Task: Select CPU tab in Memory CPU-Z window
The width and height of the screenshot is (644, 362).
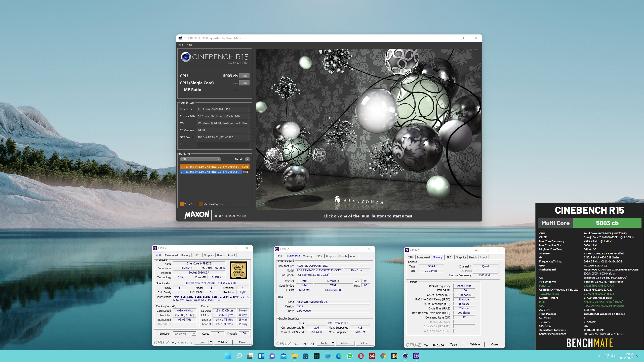Action: (410, 257)
